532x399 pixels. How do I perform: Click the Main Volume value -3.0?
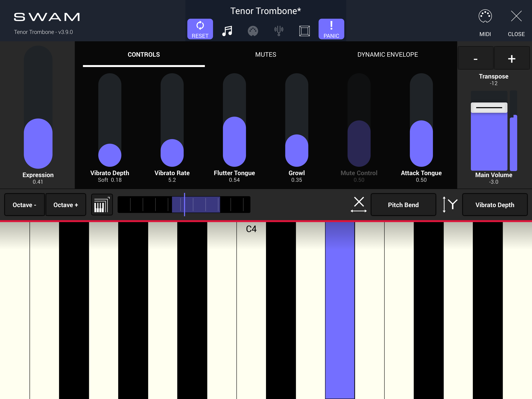493,182
